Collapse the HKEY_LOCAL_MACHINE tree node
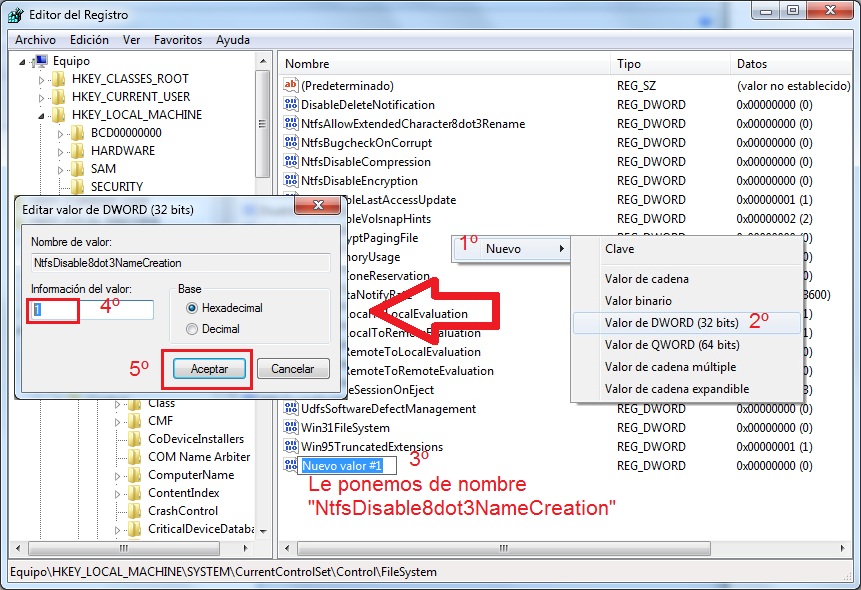Viewport: 861px width, 590px height. (x=41, y=115)
